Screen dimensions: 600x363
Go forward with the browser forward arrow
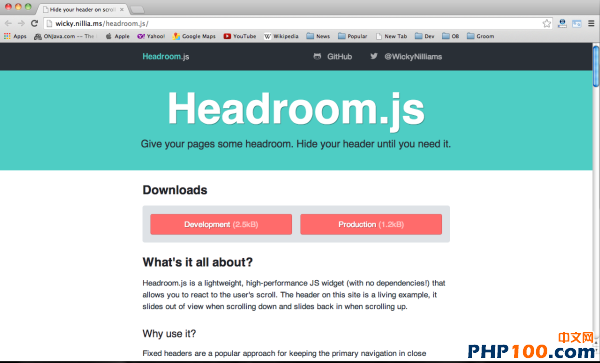[21, 23]
